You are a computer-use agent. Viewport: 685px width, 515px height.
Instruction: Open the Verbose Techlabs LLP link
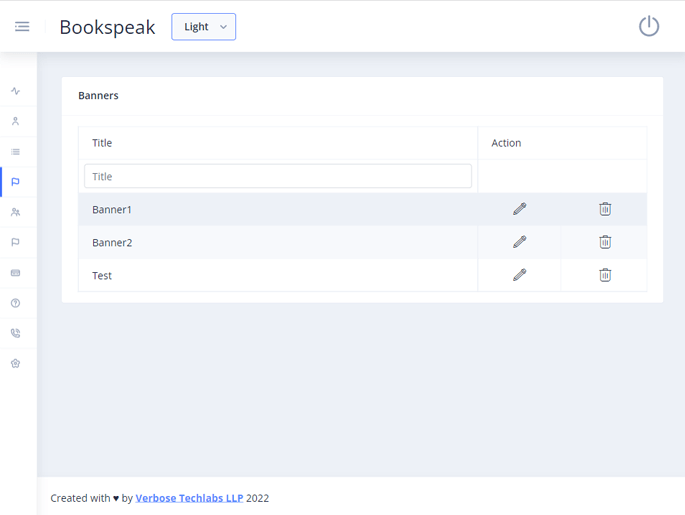point(189,498)
